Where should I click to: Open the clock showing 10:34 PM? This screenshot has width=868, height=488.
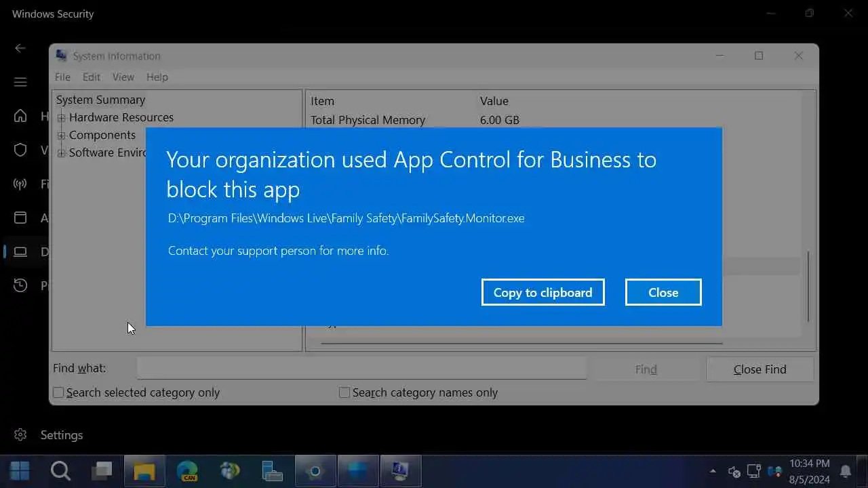pyautogui.click(x=810, y=470)
